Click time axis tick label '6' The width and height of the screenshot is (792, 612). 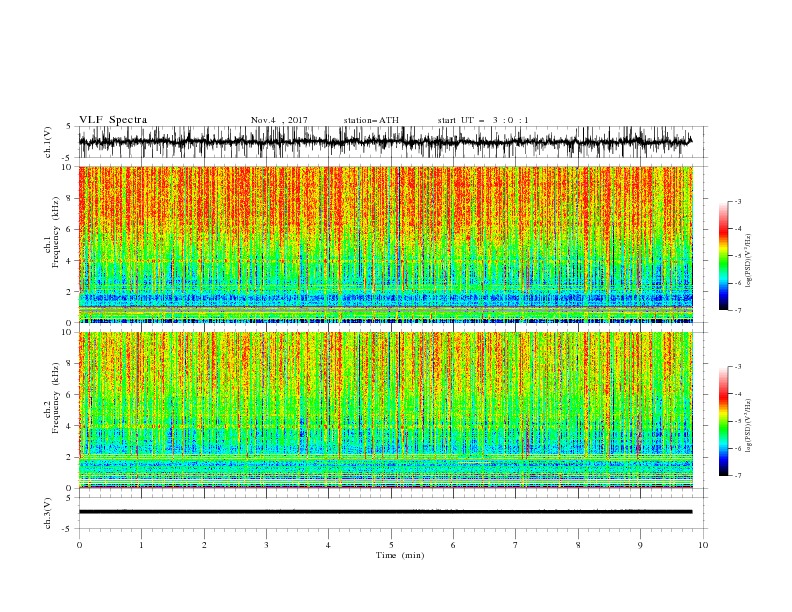click(x=453, y=545)
